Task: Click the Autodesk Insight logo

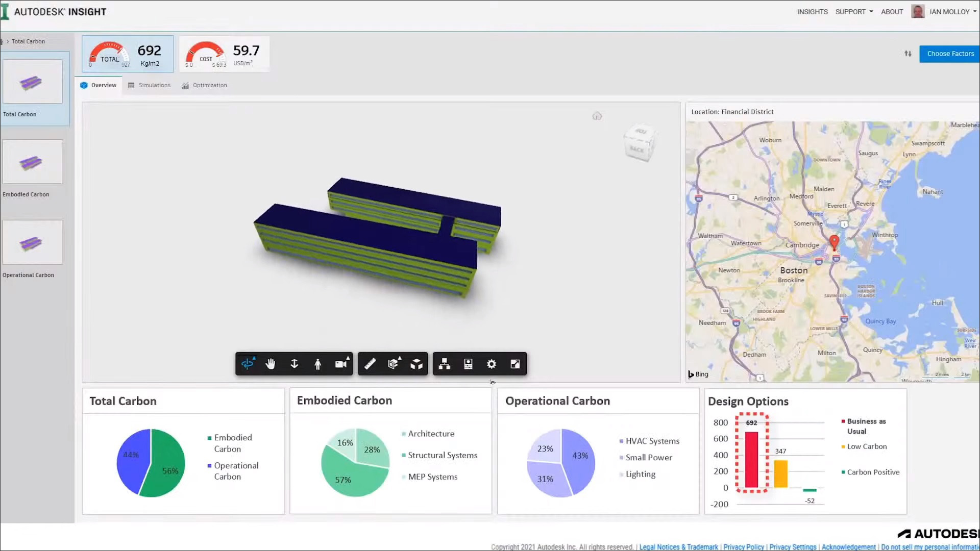Action: point(54,12)
